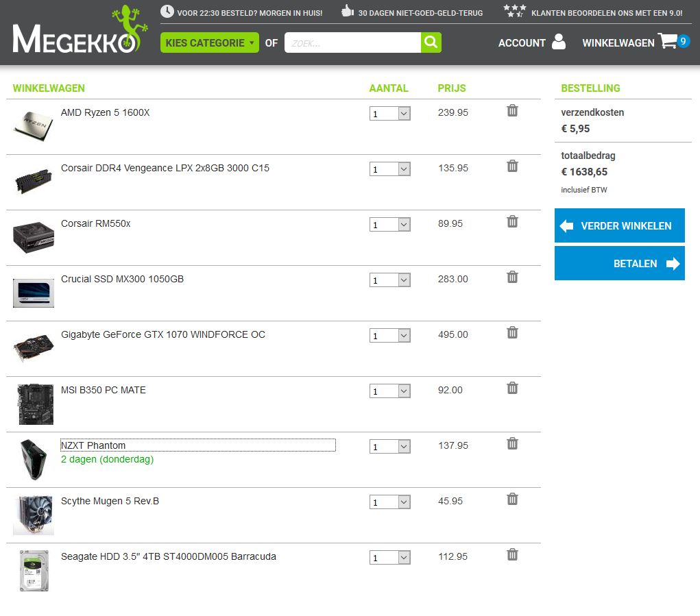Viewport: 700px width, 616px height.
Task: Click the Corsair Vengeance RAM thumbnail
Action: pyautogui.click(x=34, y=181)
